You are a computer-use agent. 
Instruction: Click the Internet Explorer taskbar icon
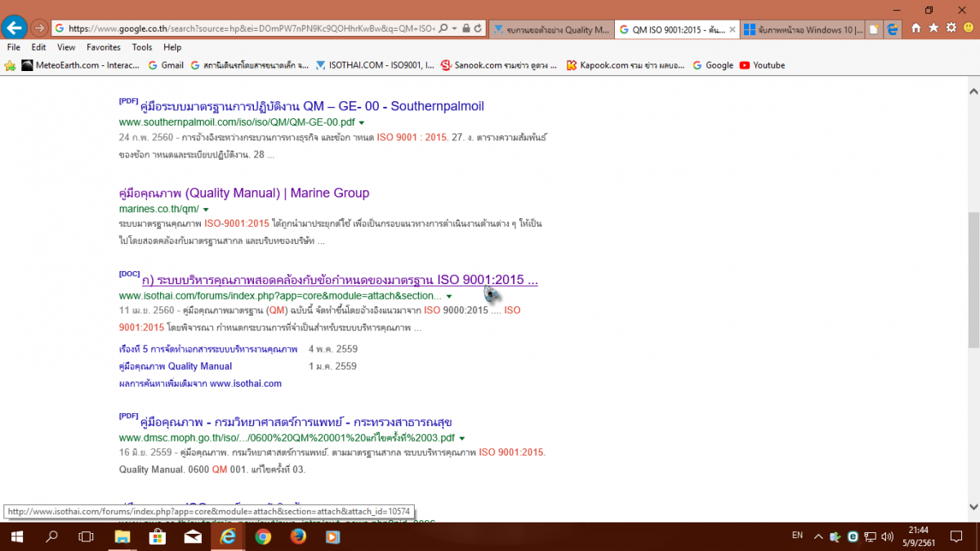228,536
